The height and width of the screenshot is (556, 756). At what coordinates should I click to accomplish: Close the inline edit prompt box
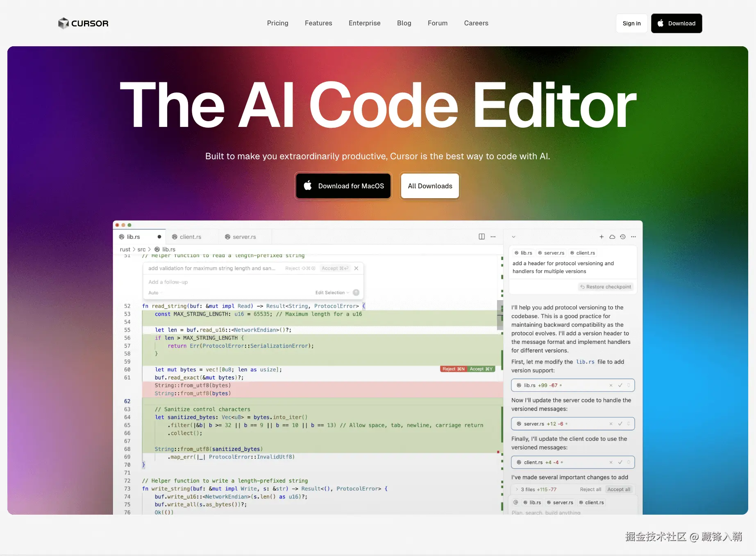click(x=356, y=269)
